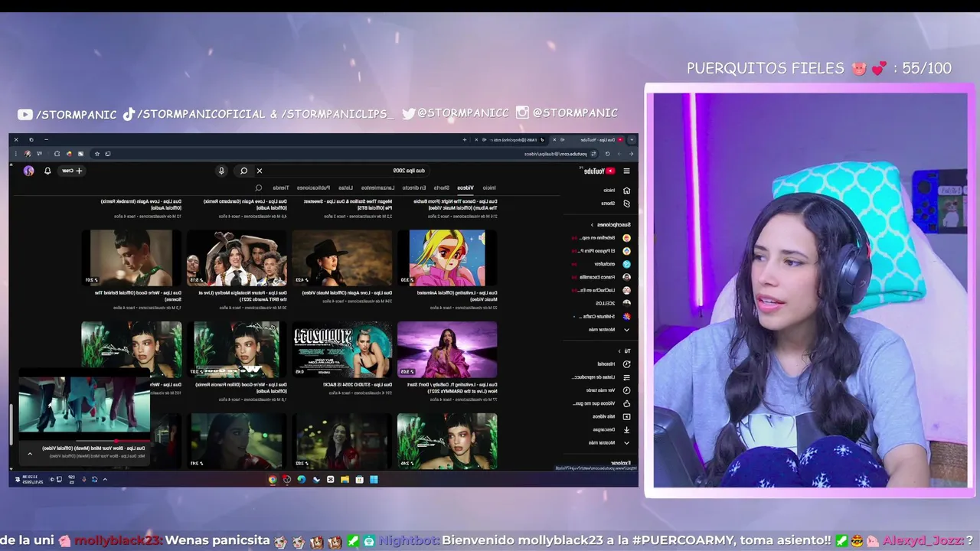The width and height of the screenshot is (980, 551).
Task: Open File Explorer from the taskbar
Action: [345, 479]
